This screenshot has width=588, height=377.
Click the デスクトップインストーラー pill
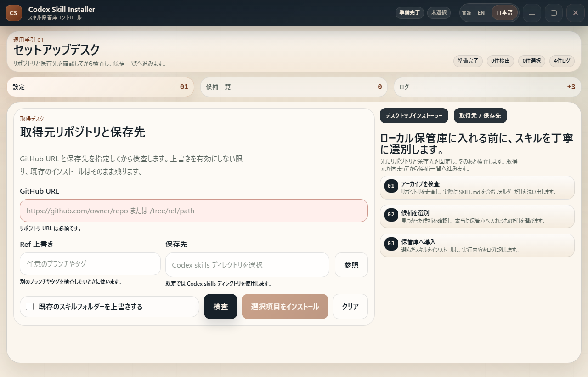[x=414, y=116]
